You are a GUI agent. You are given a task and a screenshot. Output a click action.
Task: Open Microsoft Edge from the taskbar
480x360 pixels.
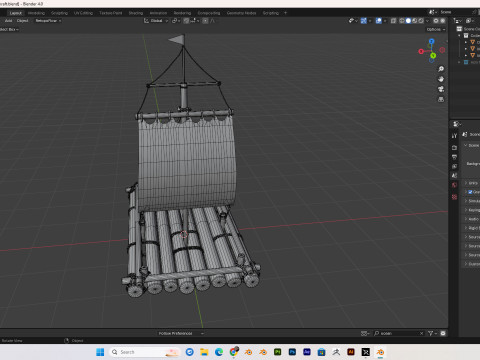coord(219,352)
